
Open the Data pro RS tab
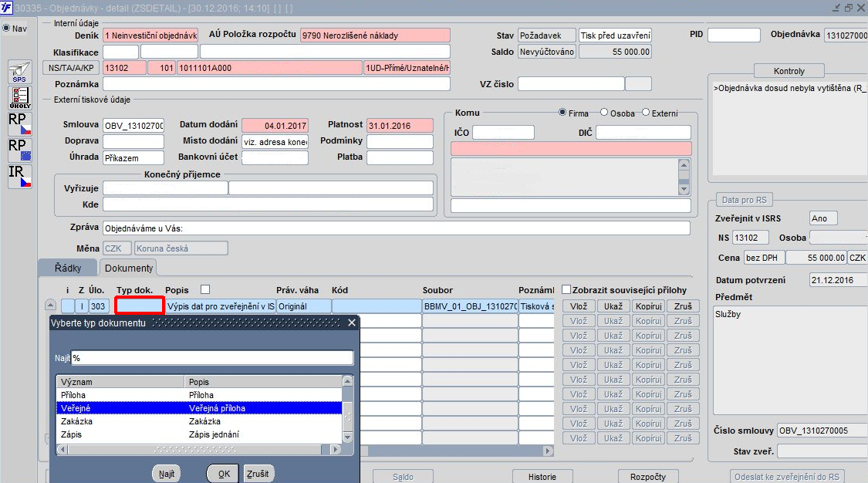coord(744,200)
